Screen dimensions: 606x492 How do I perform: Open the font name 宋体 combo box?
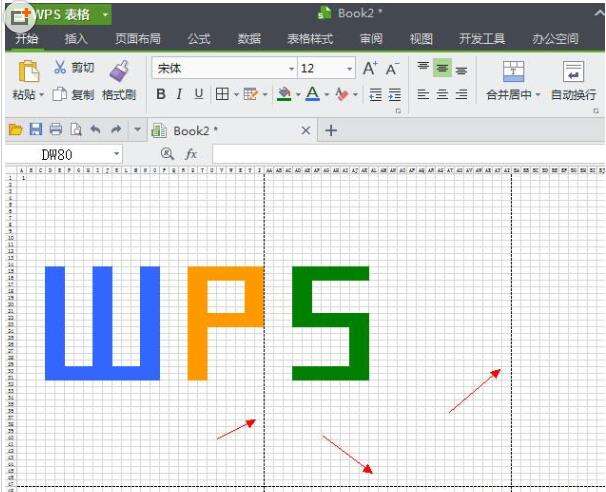click(224, 68)
